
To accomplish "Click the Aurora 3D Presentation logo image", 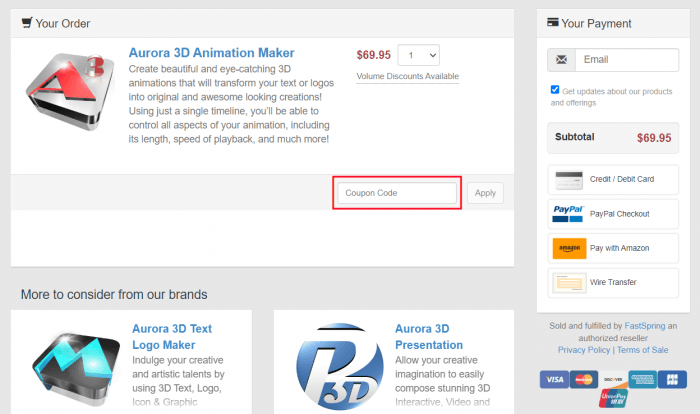I will (340, 367).
